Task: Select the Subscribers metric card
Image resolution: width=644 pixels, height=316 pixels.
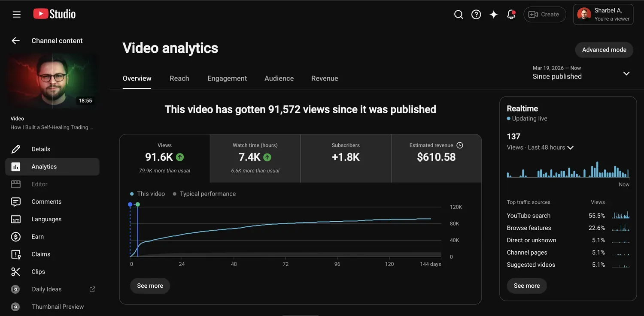Action: point(346,158)
